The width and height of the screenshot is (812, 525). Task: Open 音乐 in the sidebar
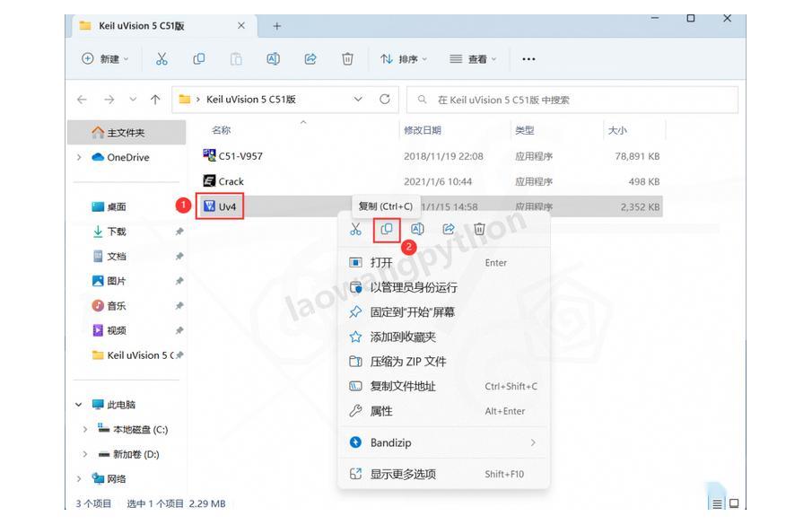click(109, 306)
